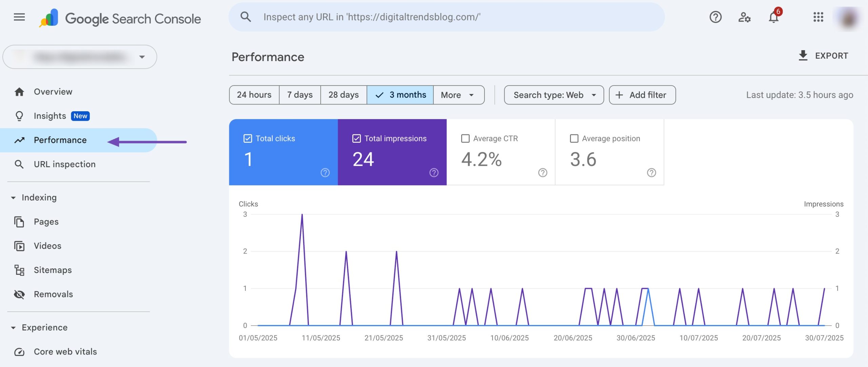Screen dimensions: 868x367
Task: Open the Search type: Web dropdown
Action: pos(554,95)
